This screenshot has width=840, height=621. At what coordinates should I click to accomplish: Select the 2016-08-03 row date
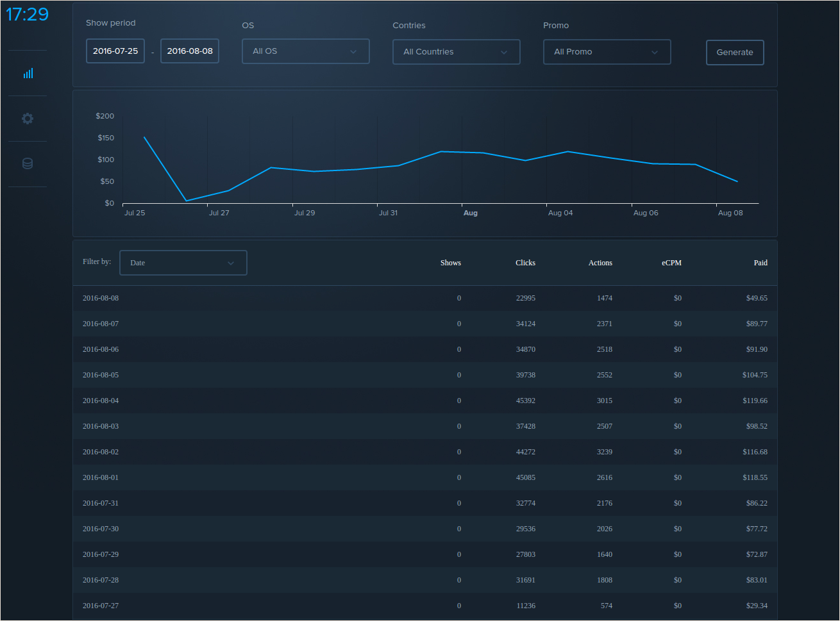click(x=101, y=426)
